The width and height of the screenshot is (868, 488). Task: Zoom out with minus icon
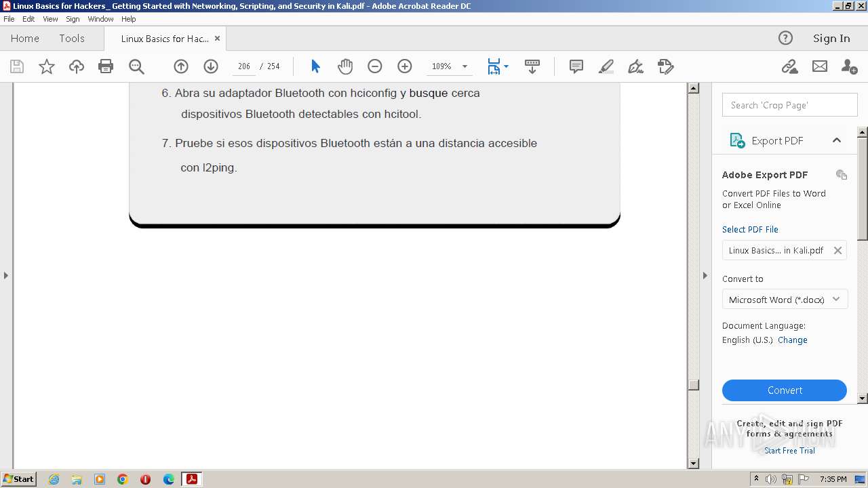coord(375,66)
